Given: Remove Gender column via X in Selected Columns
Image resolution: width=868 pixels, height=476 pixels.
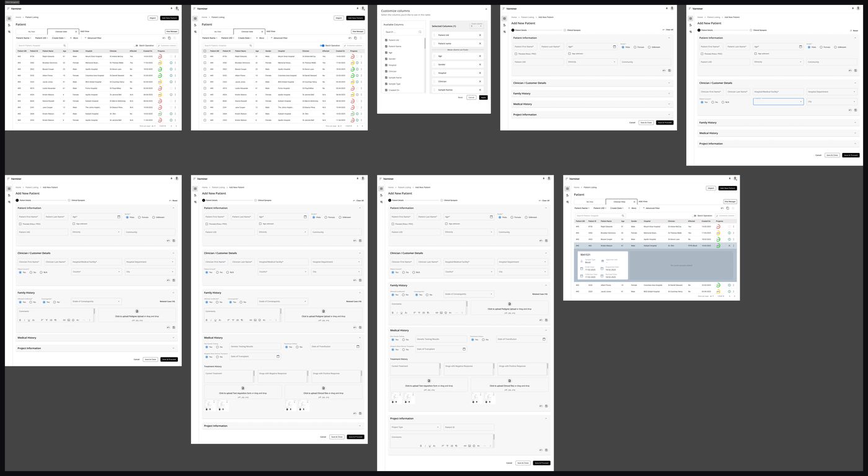Looking at the screenshot, I should [480, 64].
